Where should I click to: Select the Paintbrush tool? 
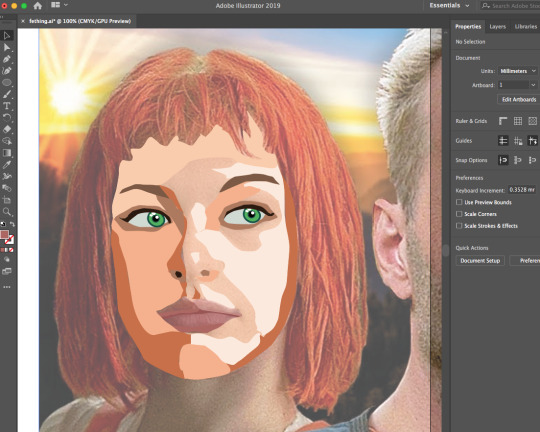(x=7, y=94)
